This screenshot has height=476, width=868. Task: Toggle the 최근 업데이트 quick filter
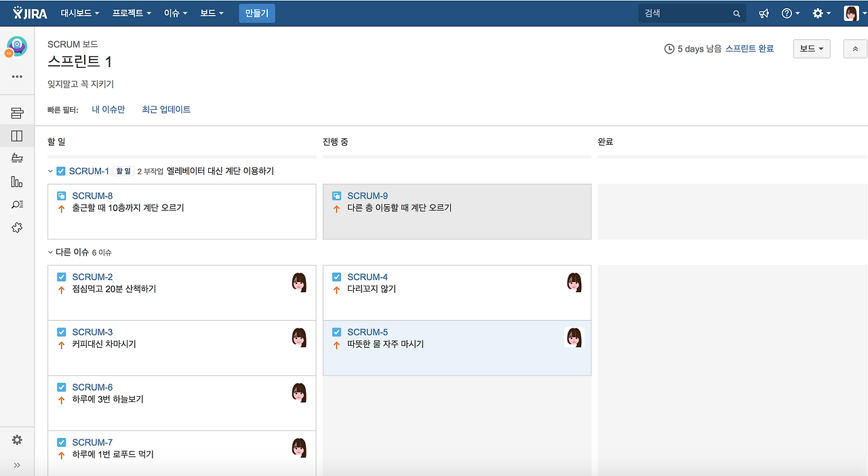[x=166, y=109]
